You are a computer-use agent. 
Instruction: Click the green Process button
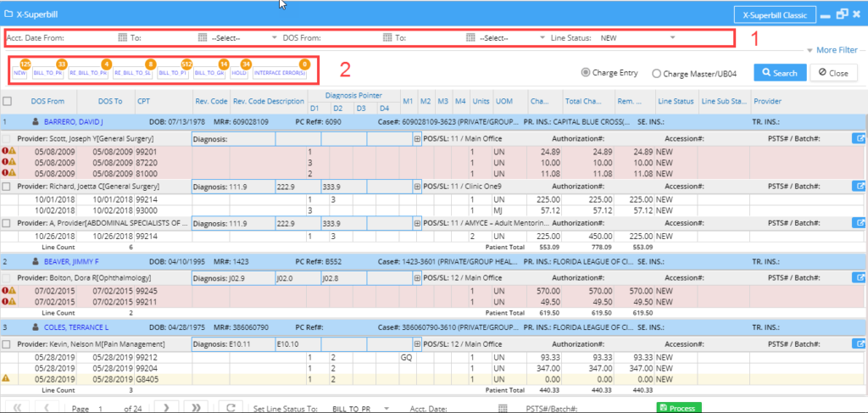(679, 408)
